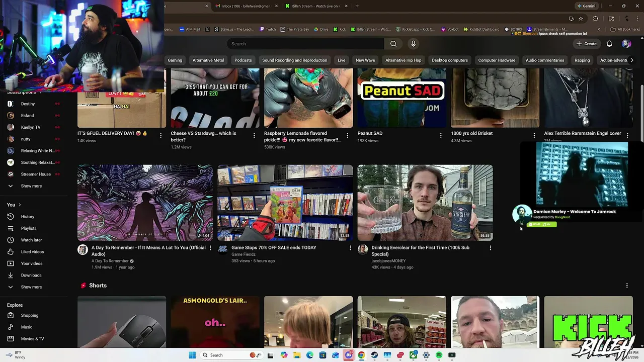Open Streamer House subscription
The height and width of the screenshot is (362, 644).
coord(33,174)
